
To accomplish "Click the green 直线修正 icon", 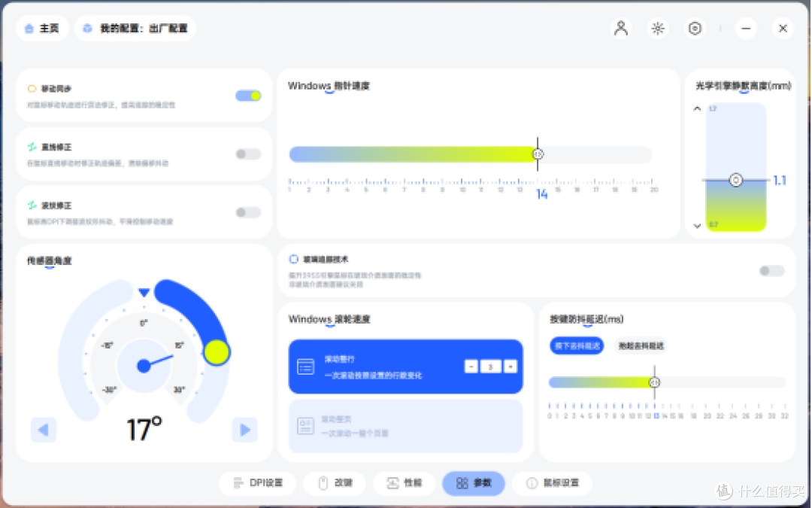I will (32, 148).
